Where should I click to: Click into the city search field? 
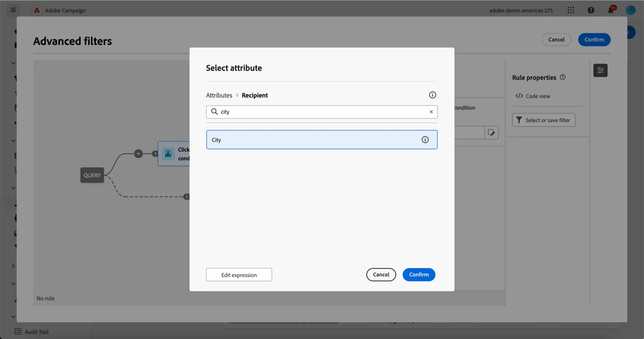point(322,112)
